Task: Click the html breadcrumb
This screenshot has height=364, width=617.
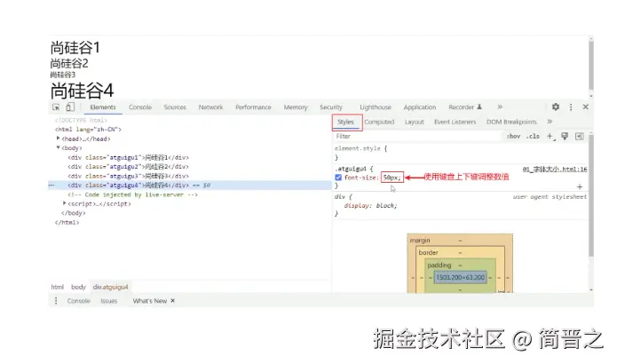Action: [58, 287]
